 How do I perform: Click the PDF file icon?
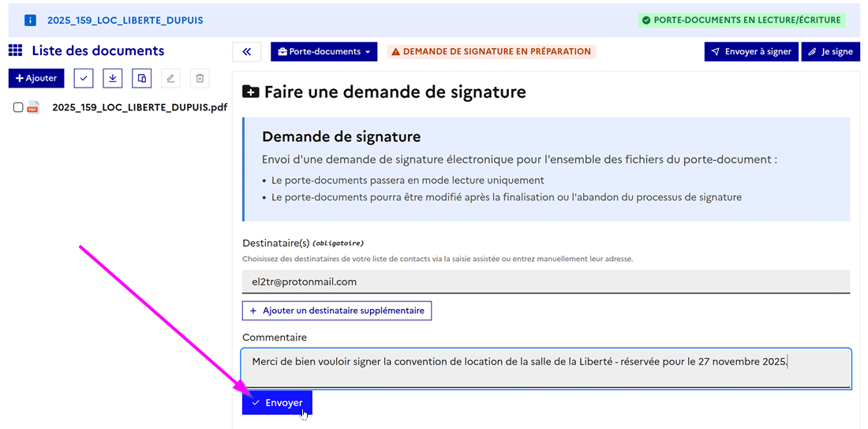point(33,107)
